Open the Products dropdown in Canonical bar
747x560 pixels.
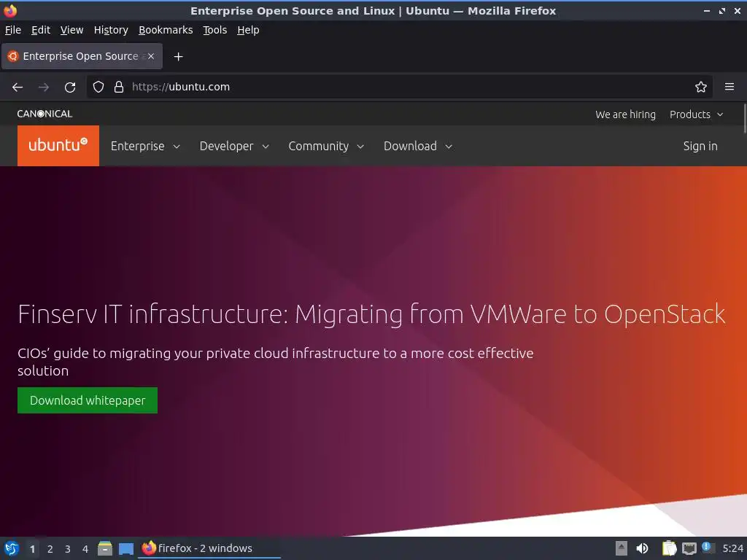(x=696, y=114)
